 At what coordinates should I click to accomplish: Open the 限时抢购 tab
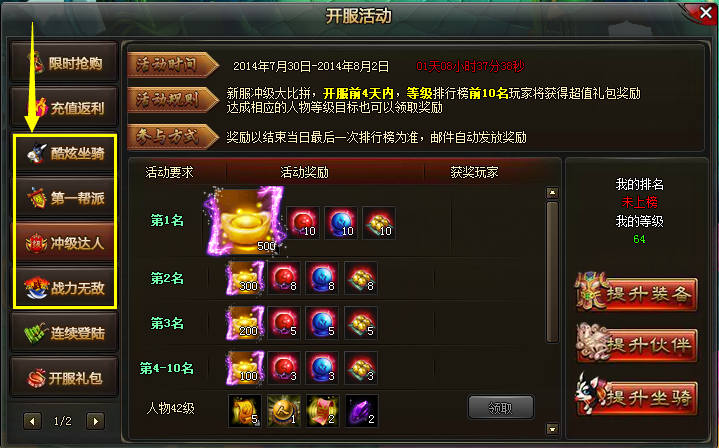coord(64,63)
